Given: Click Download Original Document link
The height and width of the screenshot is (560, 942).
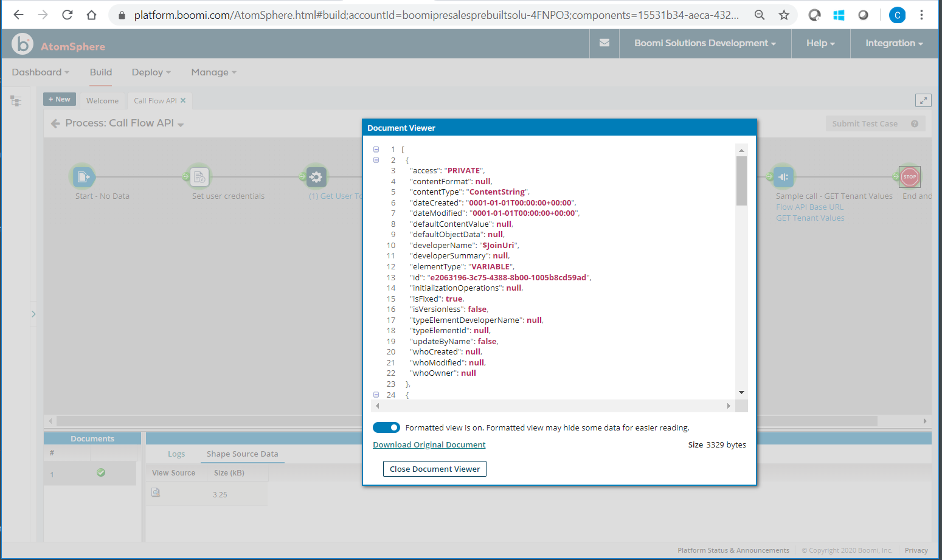Looking at the screenshot, I should [429, 445].
